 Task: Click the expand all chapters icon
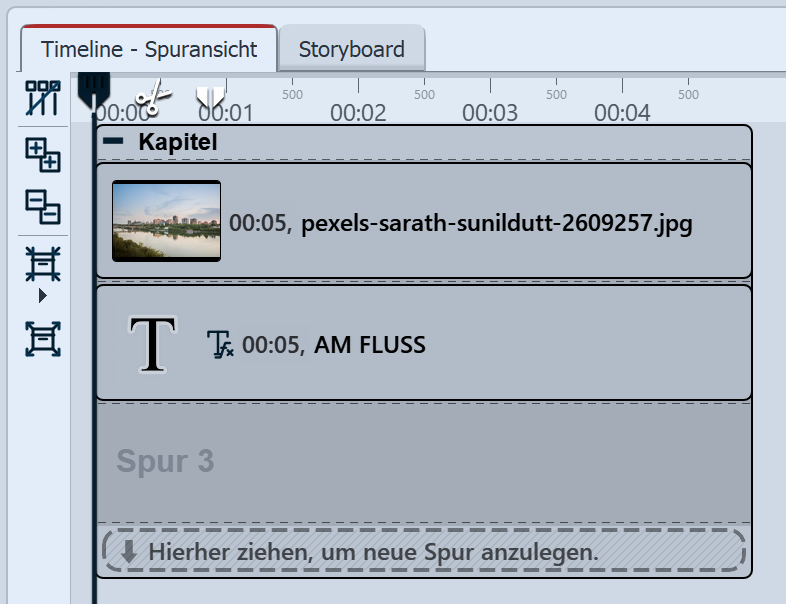pos(43,155)
